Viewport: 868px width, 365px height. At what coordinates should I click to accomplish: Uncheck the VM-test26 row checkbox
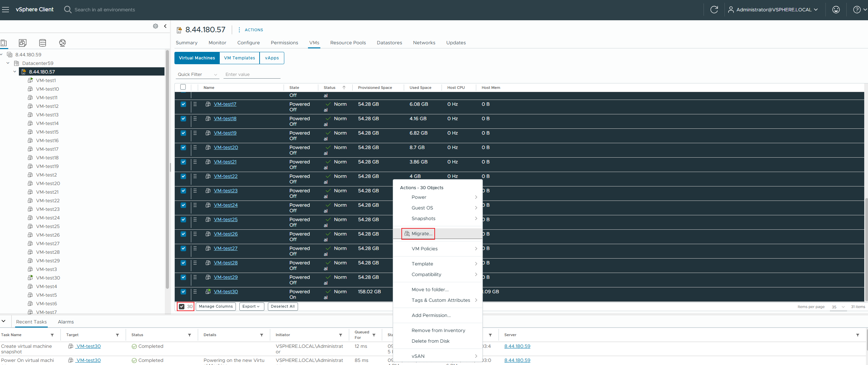click(183, 234)
